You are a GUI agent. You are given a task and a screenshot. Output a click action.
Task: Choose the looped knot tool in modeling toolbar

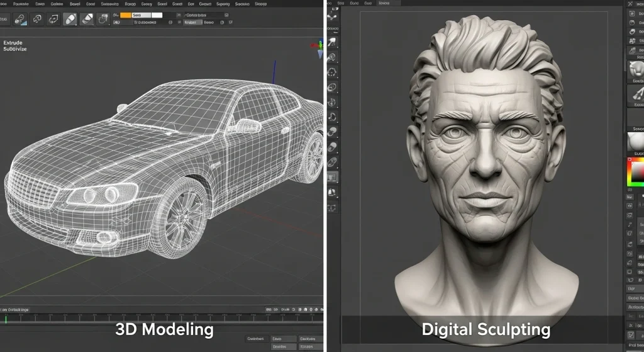[x=37, y=20]
